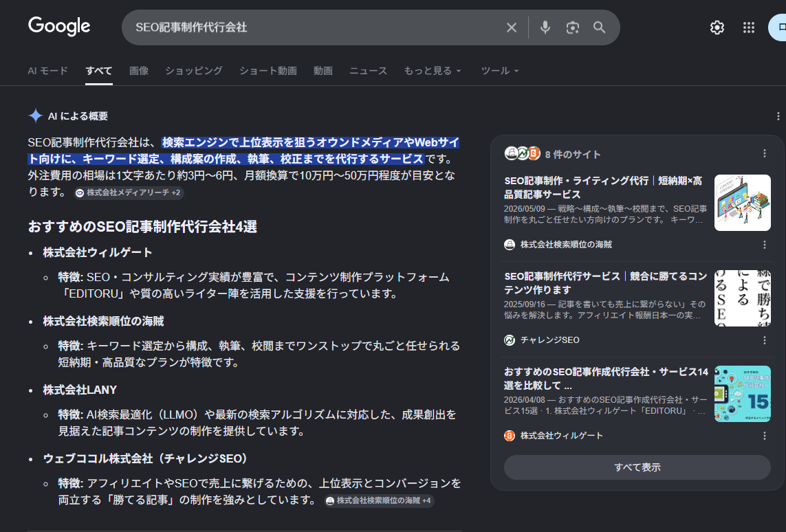
Task: Switch to the 動画 tab
Action: click(x=323, y=71)
